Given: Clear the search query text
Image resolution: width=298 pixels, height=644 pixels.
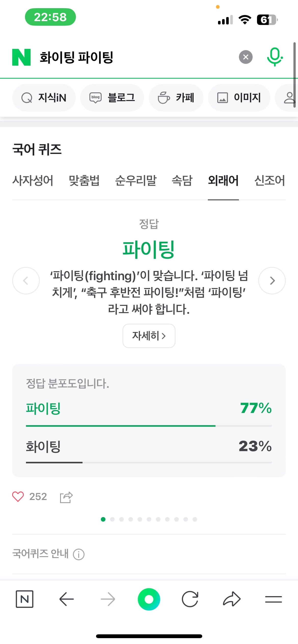Looking at the screenshot, I should (x=246, y=57).
